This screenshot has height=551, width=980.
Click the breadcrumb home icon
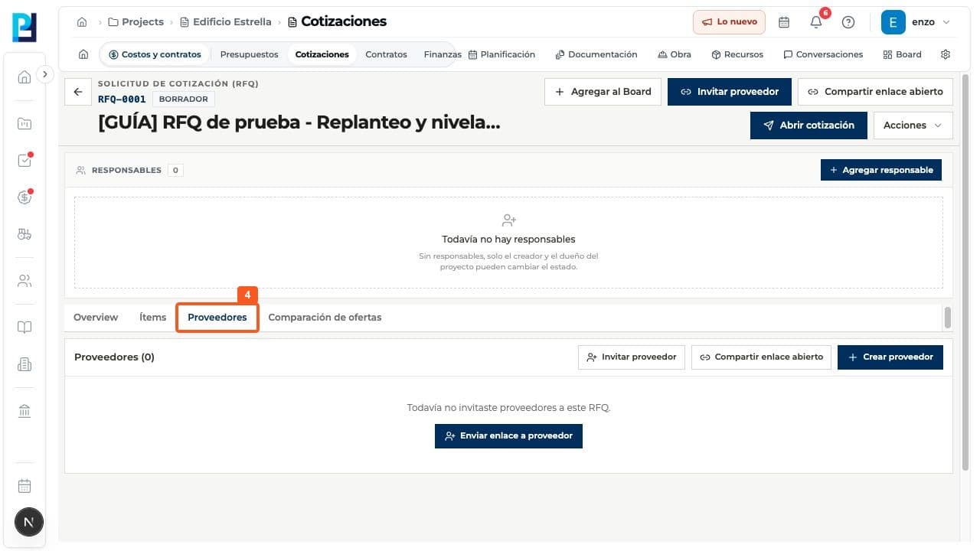82,22
